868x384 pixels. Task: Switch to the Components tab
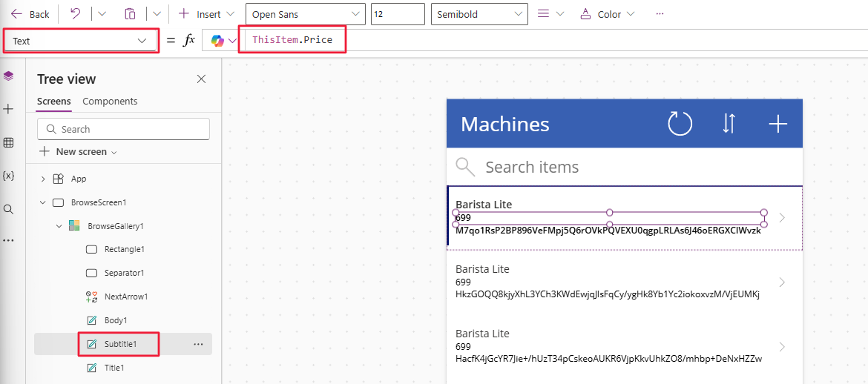[110, 102]
